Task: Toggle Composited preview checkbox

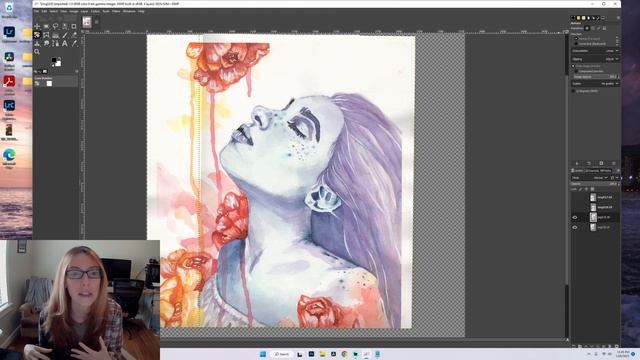Action: [x=576, y=71]
